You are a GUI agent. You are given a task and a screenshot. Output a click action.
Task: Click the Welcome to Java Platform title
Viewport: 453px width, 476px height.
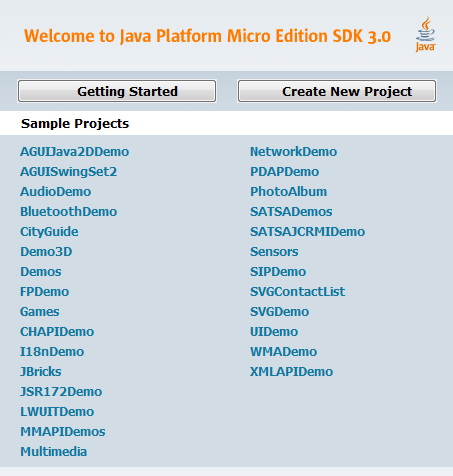click(207, 36)
